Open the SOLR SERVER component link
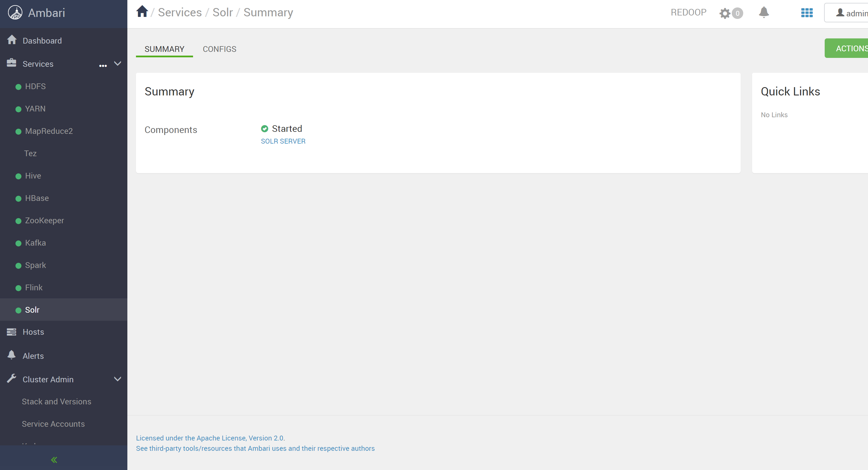 pos(283,141)
